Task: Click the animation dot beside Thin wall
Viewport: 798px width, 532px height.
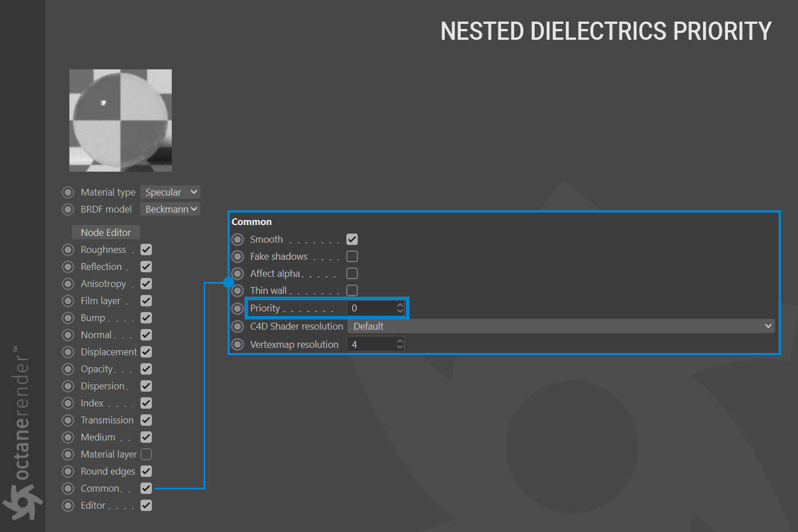Action: tap(238, 290)
